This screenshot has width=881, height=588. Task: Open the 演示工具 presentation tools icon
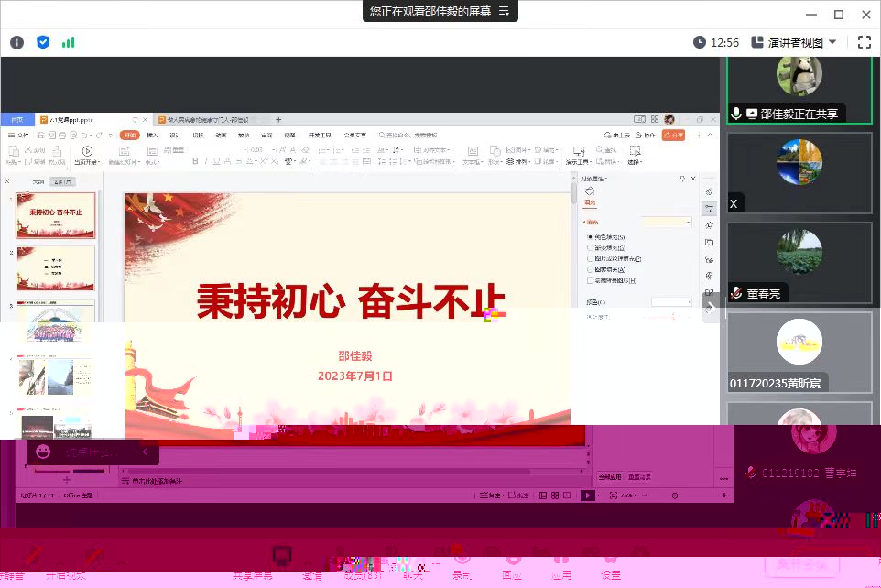[x=579, y=151]
